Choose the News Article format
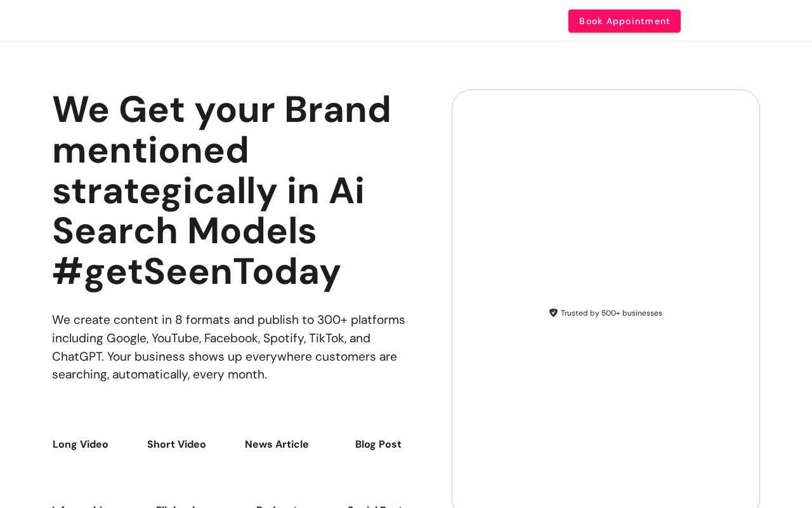 coord(277,444)
